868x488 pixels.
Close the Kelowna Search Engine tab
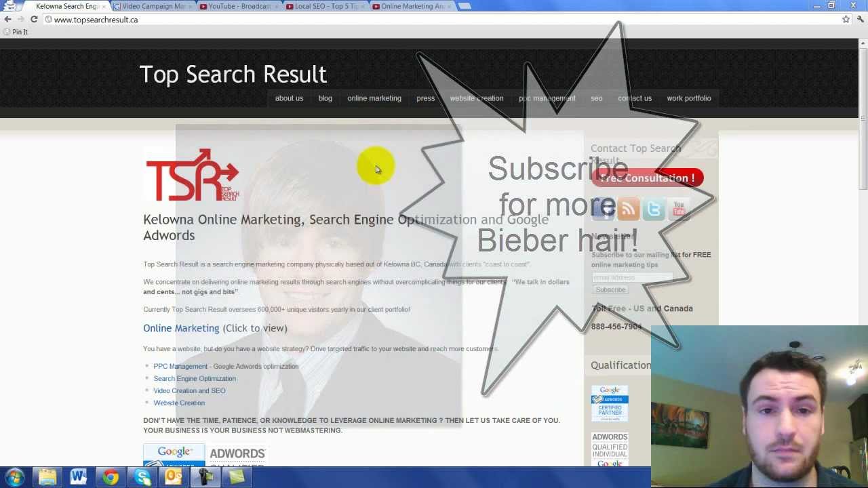[x=104, y=6]
